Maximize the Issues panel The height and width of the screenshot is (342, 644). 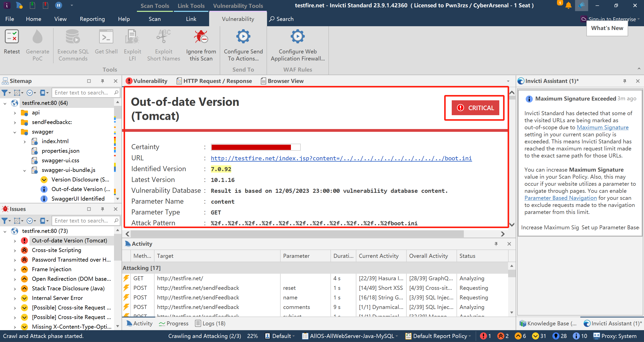pyautogui.click(x=89, y=209)
